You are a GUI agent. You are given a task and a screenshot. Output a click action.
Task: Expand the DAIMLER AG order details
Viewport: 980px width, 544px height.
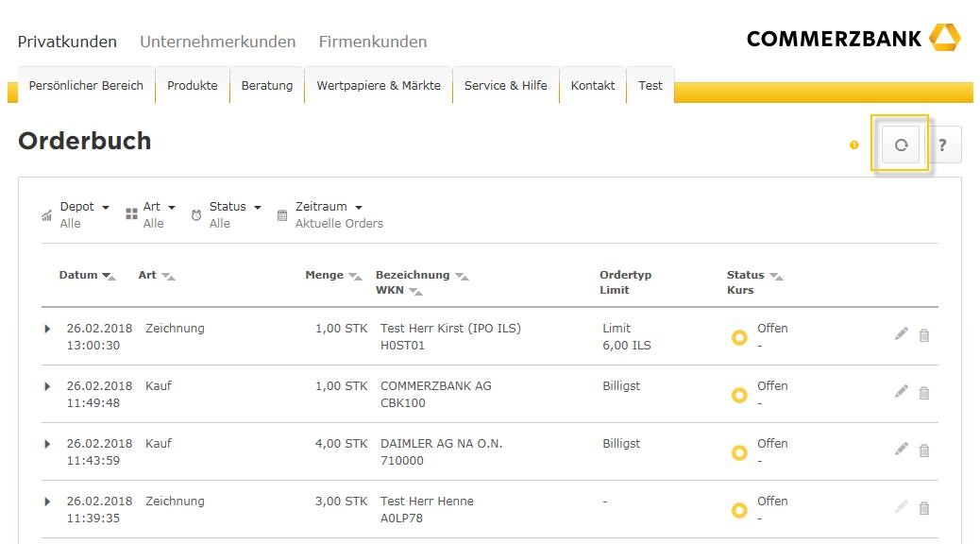click(48, 444)
